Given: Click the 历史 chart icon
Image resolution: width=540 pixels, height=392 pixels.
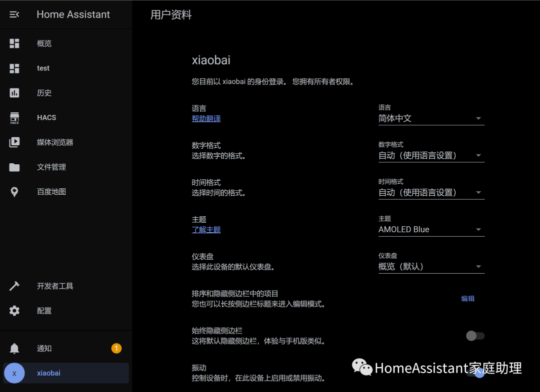Looking at the screenshot, I should (14, 93).
